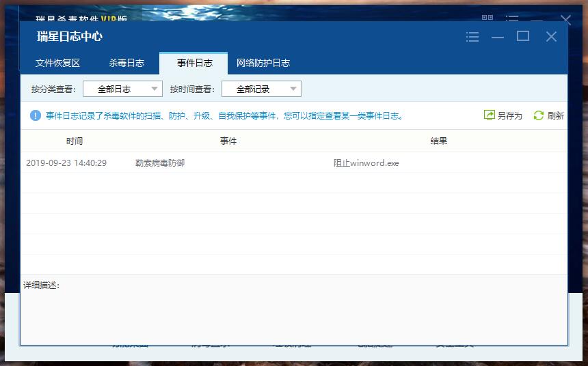Open the 按时间查看 全部记录 dropdown
Viewport: 588px width, 366px height.
pos(261,89)
